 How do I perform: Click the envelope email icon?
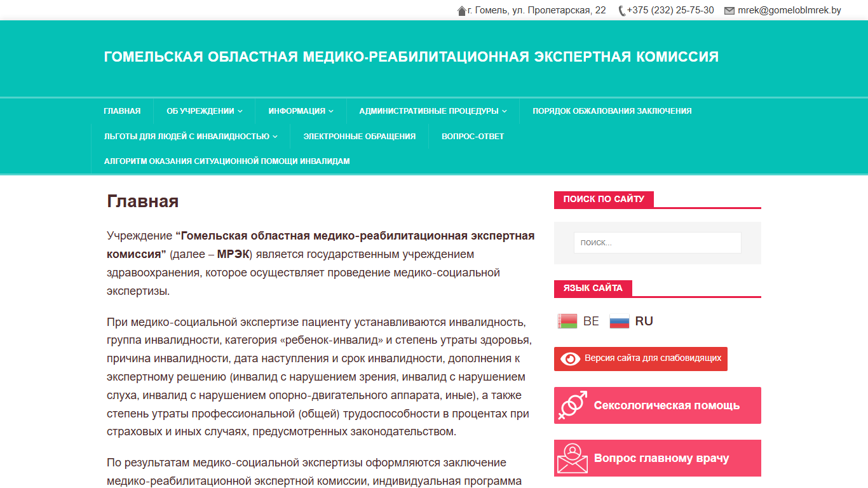(729, 11)
